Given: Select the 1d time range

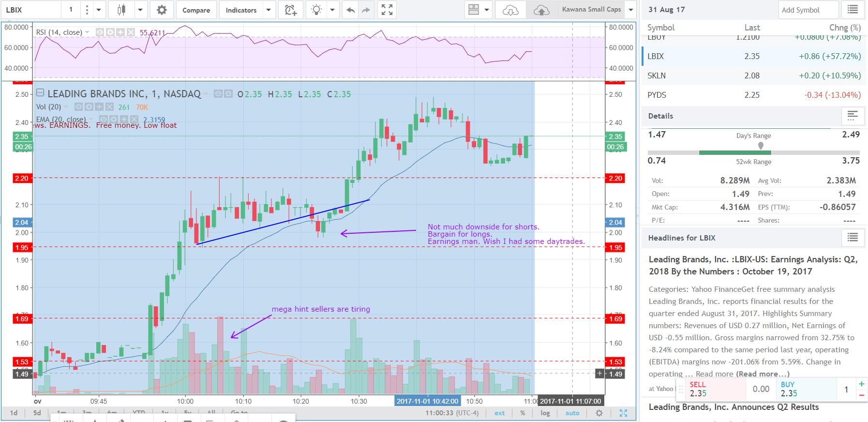Looking at the screenshot, I should (14, 413).
